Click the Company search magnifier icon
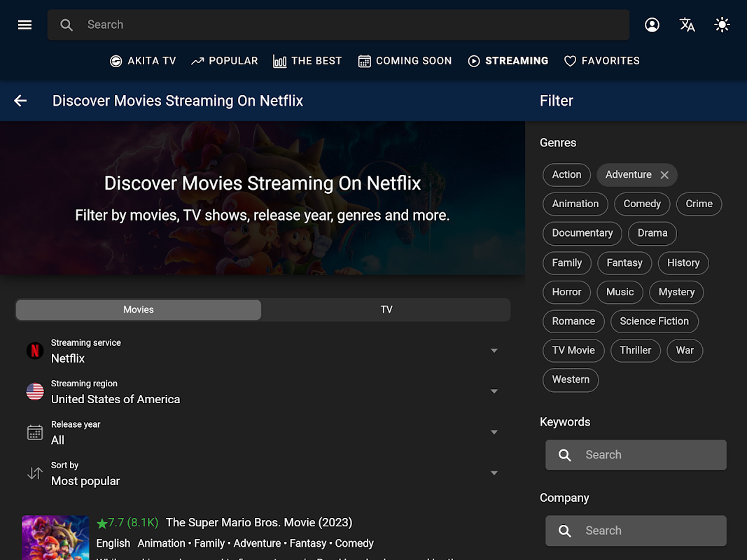The image size is (747, 560). (x=564, y=531)
